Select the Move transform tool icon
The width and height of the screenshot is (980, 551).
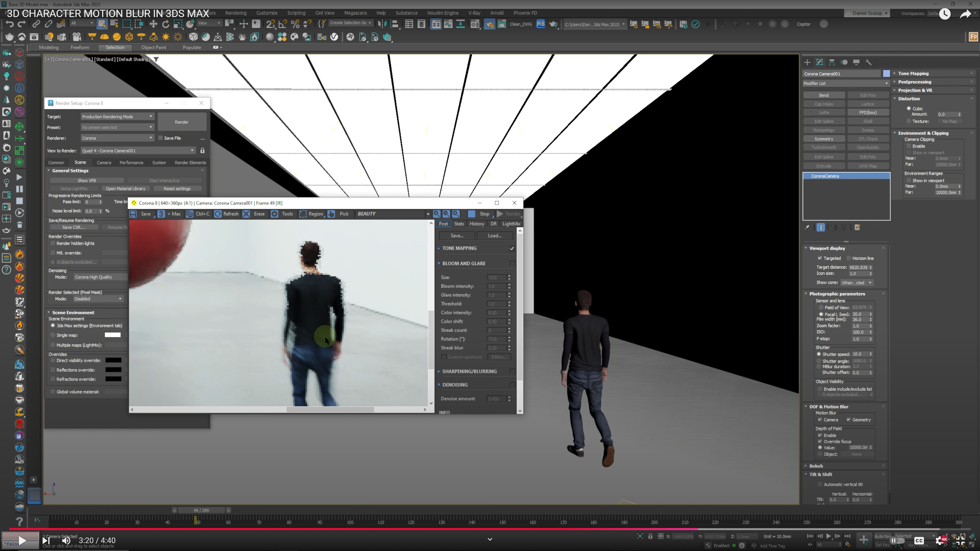click(153, 24)
